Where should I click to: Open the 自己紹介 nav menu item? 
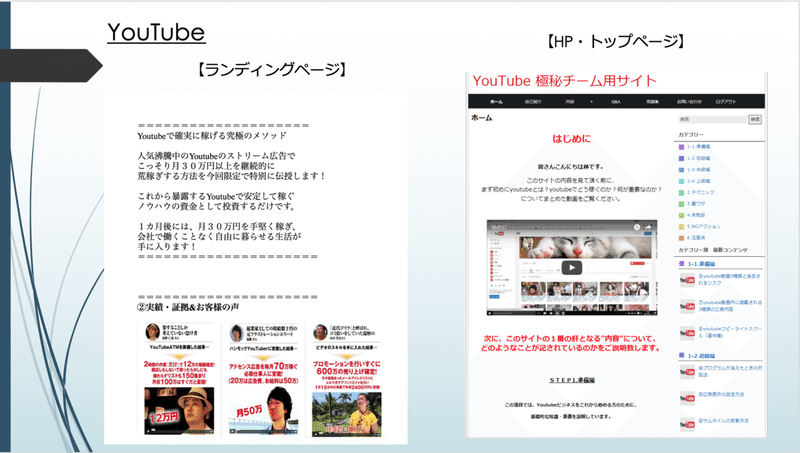tap(533, 102)
